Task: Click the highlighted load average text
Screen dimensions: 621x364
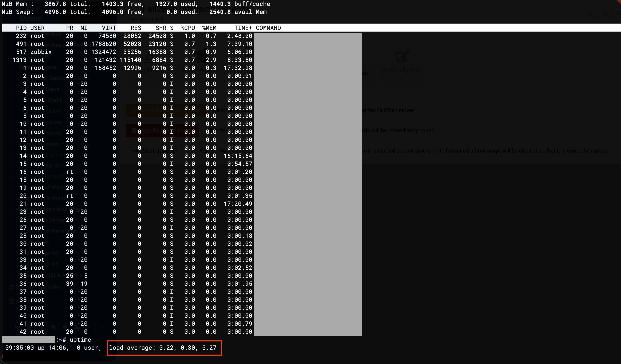Action: click(x=164, y=348)
